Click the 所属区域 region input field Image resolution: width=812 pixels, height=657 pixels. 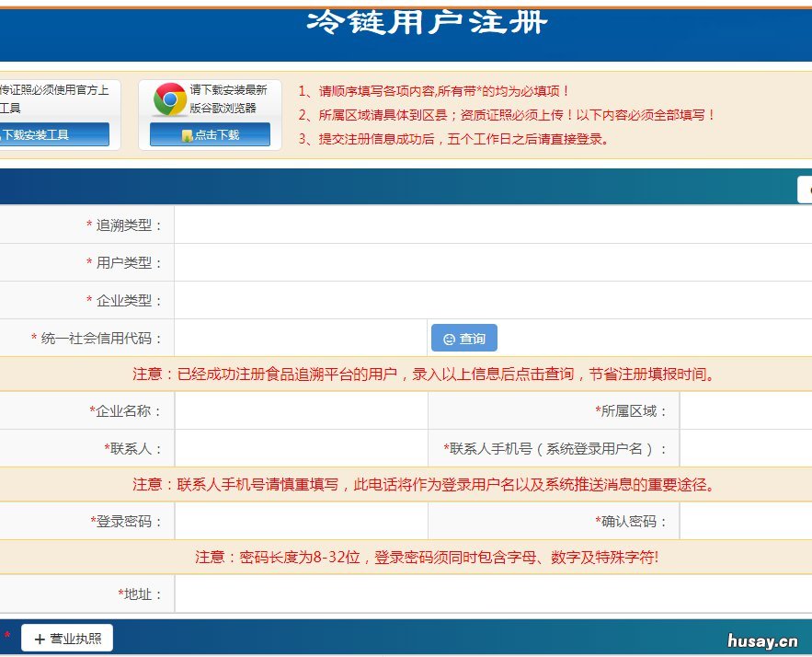pos(745,410)
